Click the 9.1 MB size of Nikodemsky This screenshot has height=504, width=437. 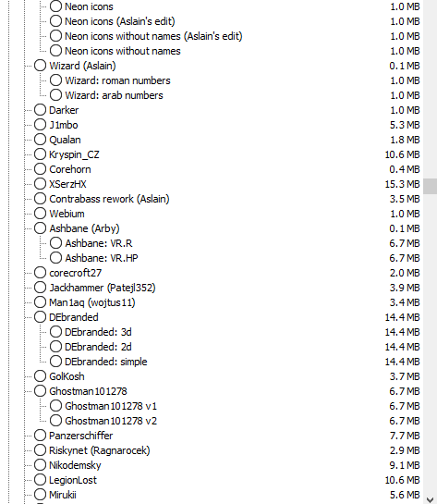click(405, 465)
